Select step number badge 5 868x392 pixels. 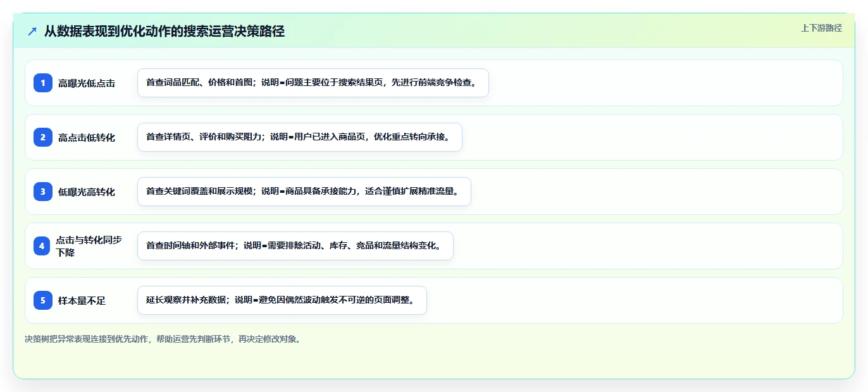tap(43, 300)
